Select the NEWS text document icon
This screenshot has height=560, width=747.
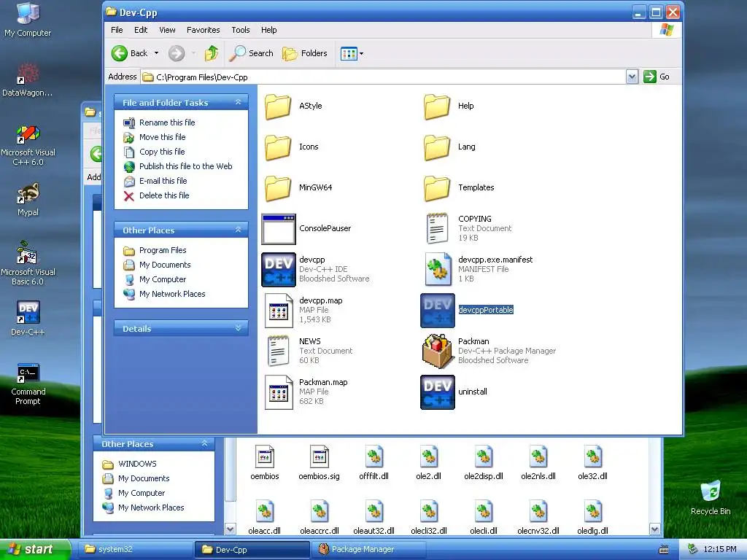278,351
